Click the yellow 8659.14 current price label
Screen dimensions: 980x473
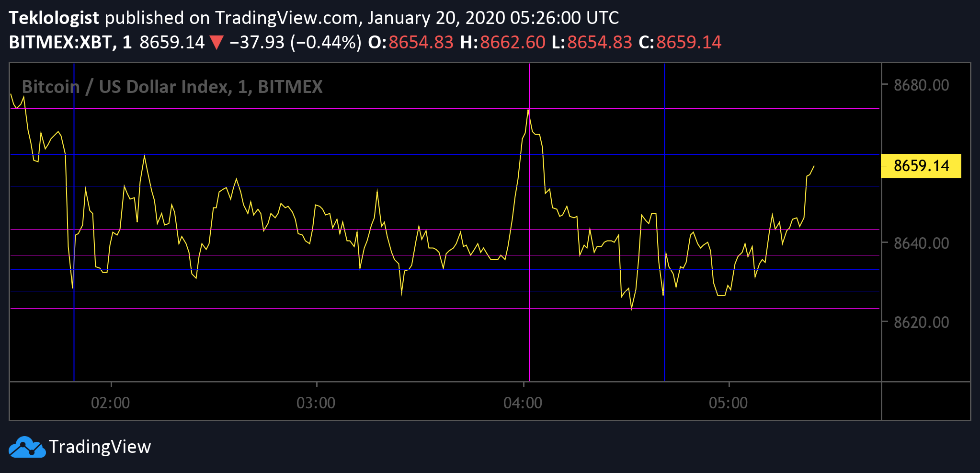coord(921,166)
